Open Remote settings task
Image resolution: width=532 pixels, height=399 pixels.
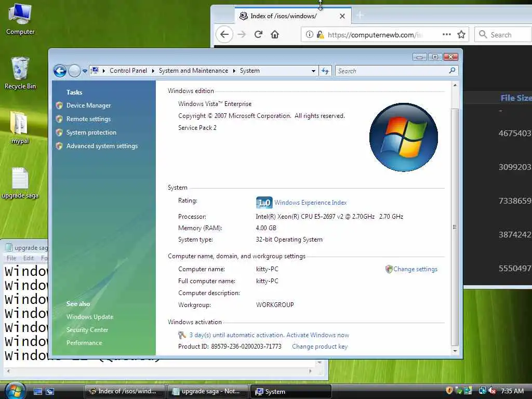click(x=88, y=119)
